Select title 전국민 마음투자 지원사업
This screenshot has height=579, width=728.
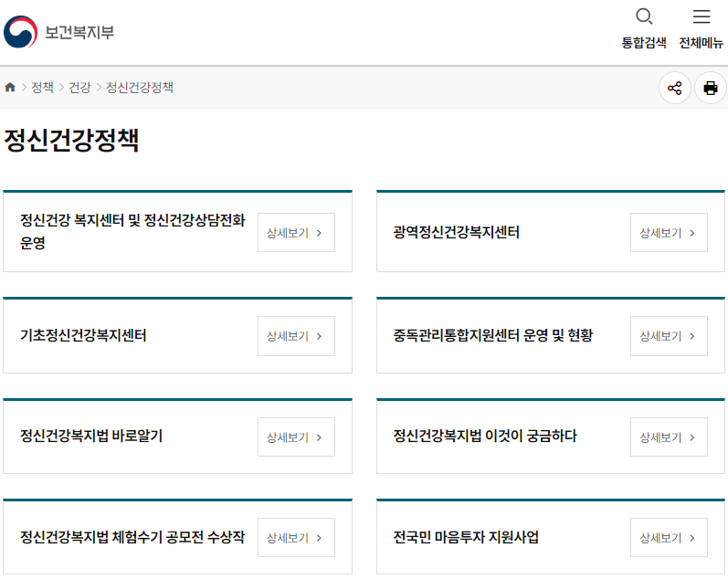(466, 537)
